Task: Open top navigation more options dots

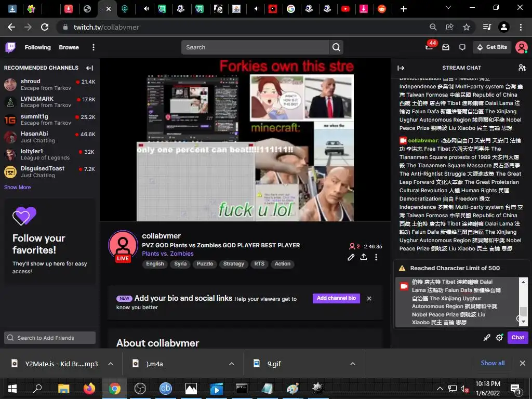Action: pyautogui.click(x=94, y=47)
